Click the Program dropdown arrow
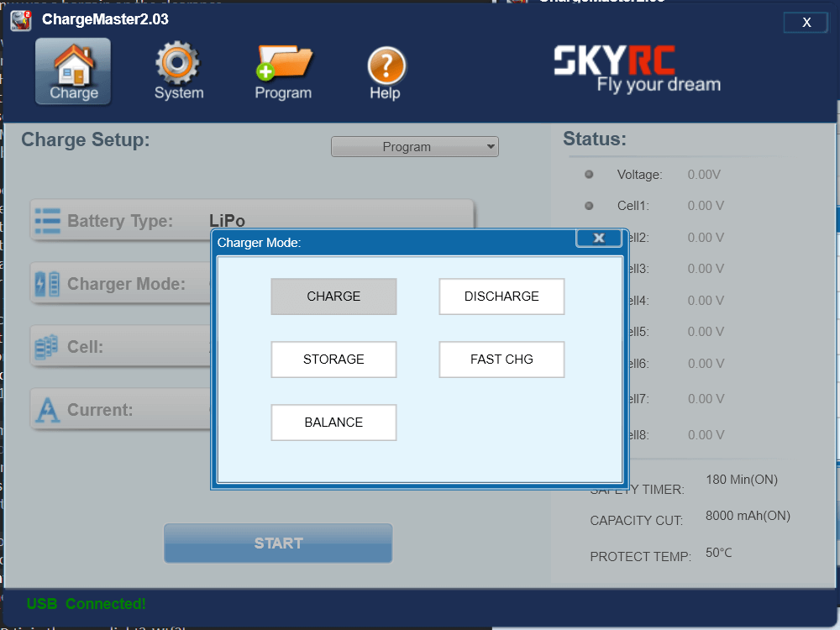The height and width of the screenshot is (630, 840). [x=490, y=146]
